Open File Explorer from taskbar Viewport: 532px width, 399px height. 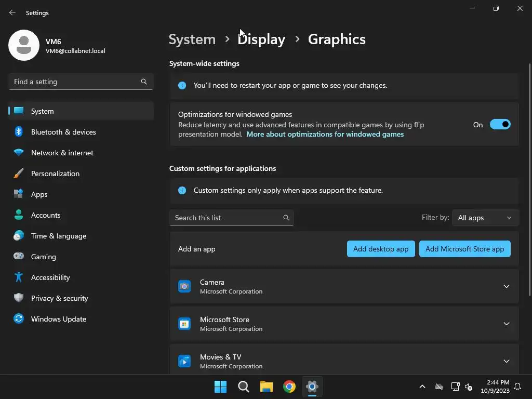(x=267, y=387)
